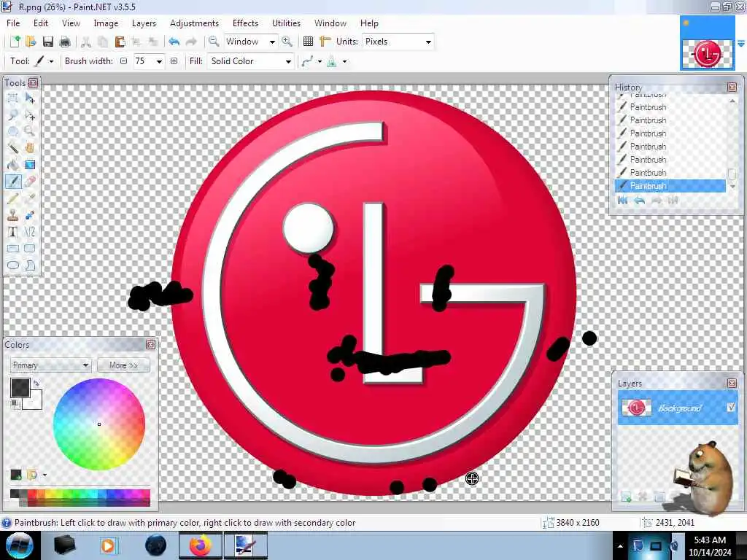This screenshot has height=560, width=747.
Task: Click the secondary white color swatch
Action: pyautogui.click(x=36, y=402)
